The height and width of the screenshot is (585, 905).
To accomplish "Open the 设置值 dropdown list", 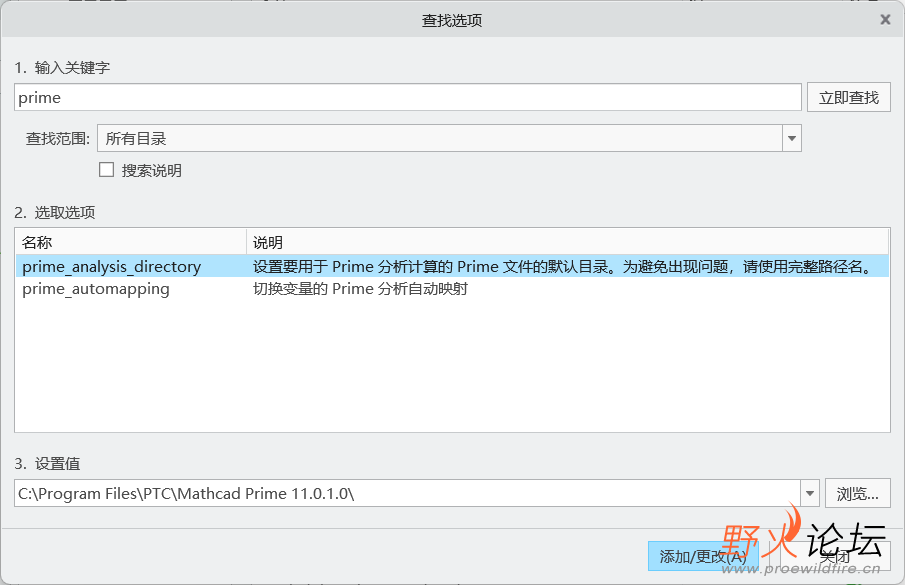I will point(809,492).
